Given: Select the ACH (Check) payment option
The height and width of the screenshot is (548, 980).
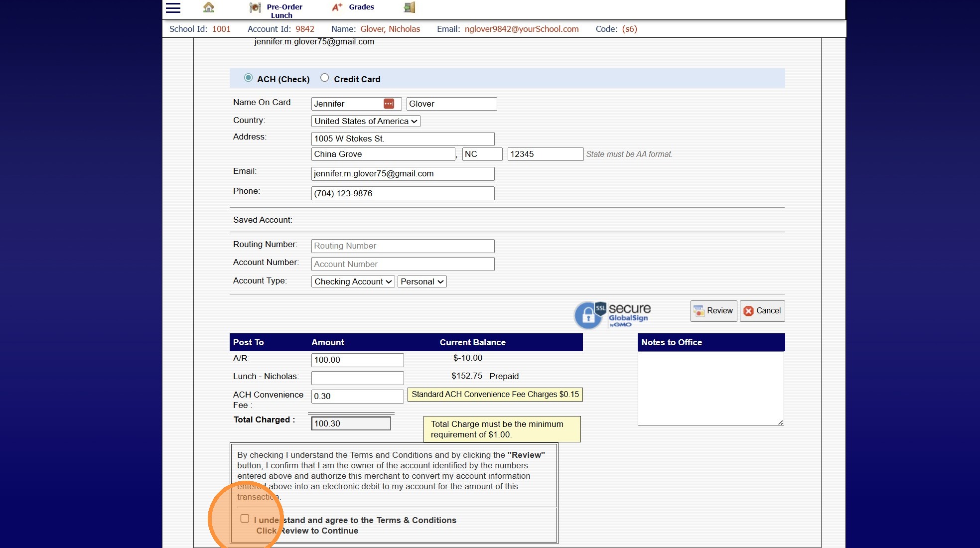Looking at the screenshot, I should click(248, 78).
